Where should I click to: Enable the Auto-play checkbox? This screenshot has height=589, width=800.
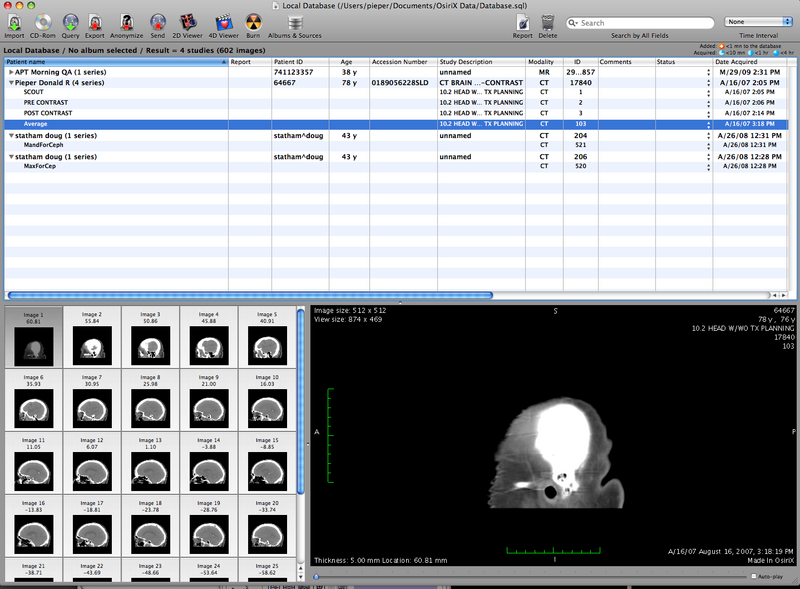tap(754, 577)
